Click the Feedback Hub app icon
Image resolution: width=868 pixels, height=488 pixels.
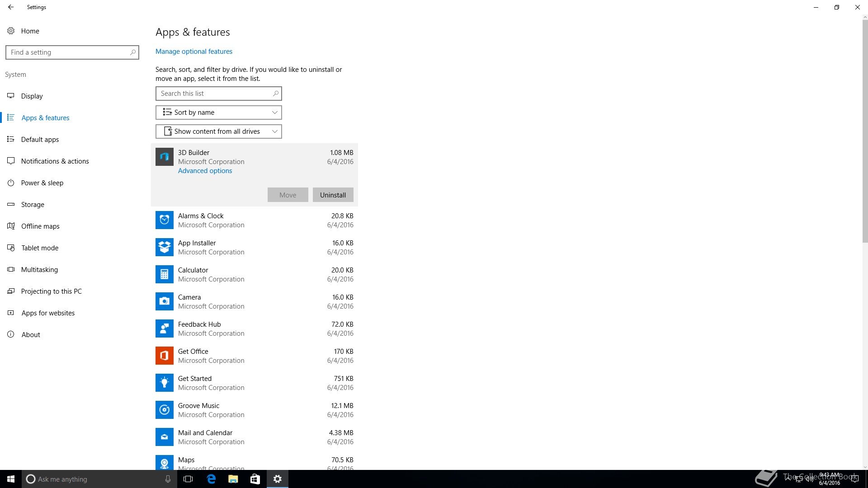[x=164, y=328]
